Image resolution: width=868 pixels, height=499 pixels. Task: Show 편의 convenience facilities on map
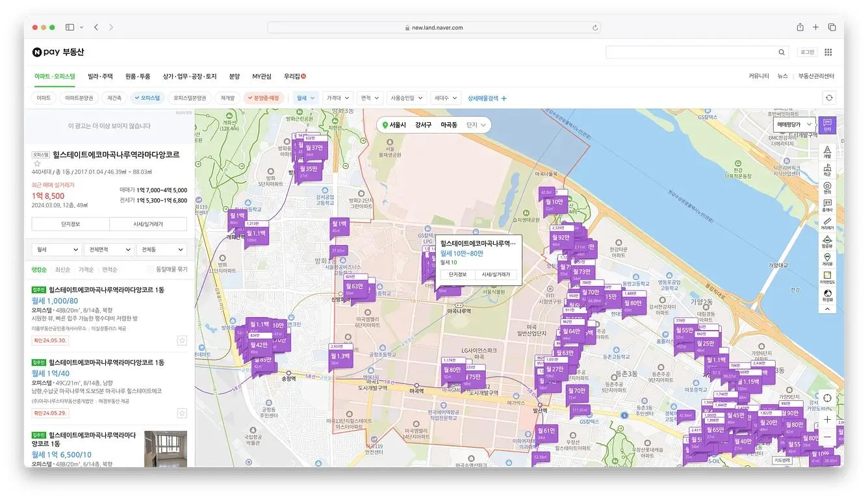pyautogui.click(x=827, y=188)
